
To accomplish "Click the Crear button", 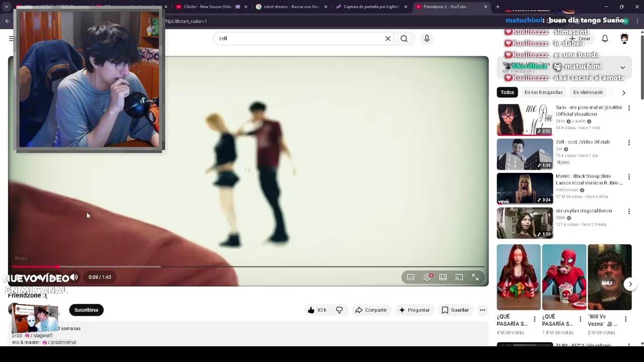I will pos(580,39).
